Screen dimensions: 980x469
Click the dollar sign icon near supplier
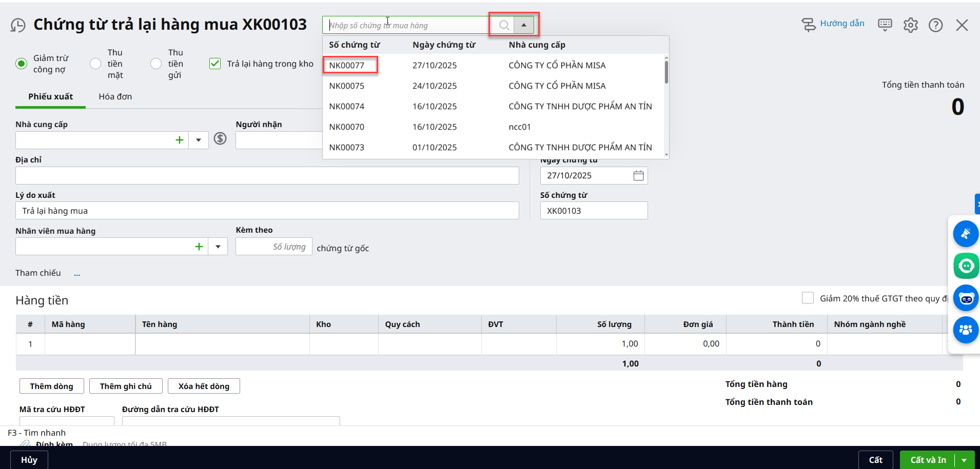point(220,138)
